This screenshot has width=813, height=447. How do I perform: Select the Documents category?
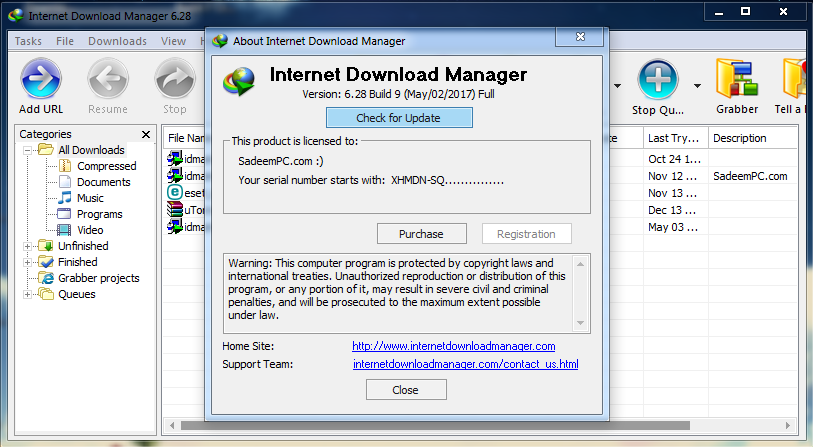(x=104, y=182)
